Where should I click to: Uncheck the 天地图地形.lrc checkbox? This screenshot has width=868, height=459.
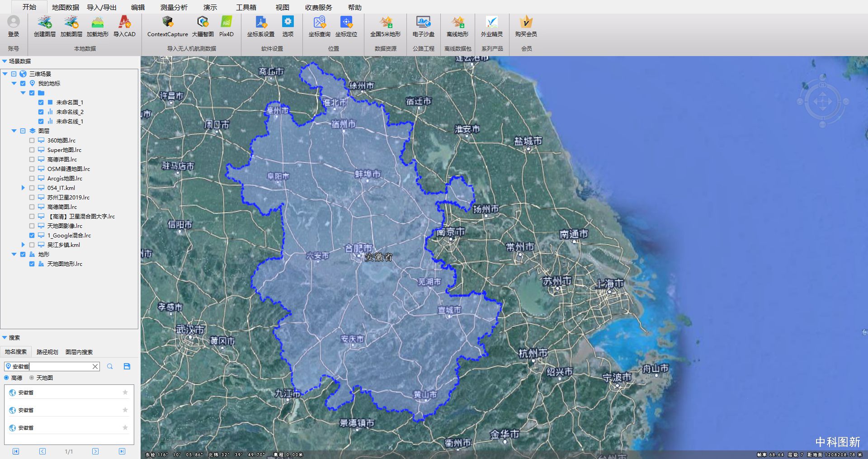(32, 264)
